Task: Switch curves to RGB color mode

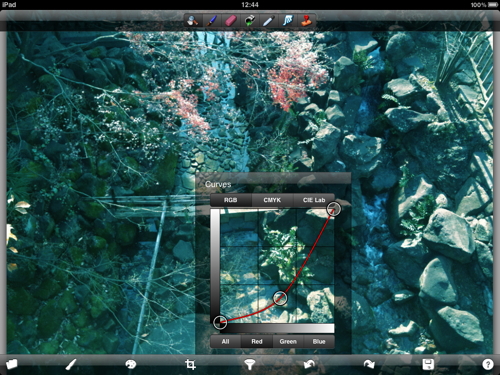Action: (231, 200)
